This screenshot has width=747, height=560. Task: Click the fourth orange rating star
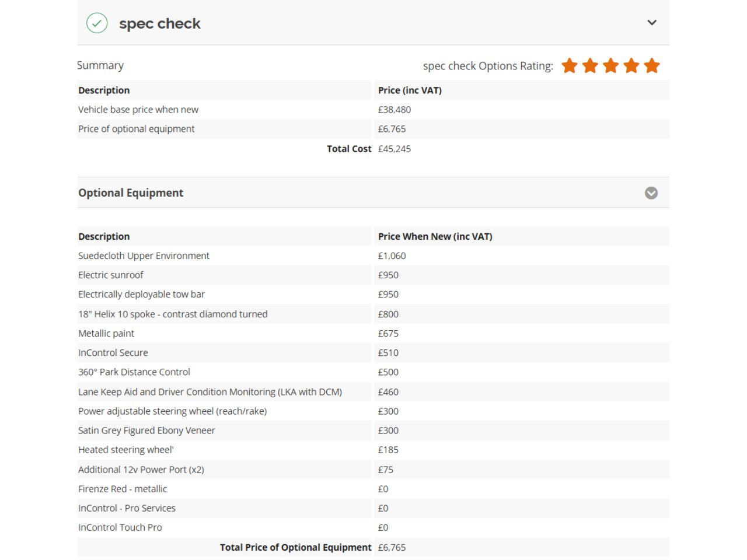point(631,66)
